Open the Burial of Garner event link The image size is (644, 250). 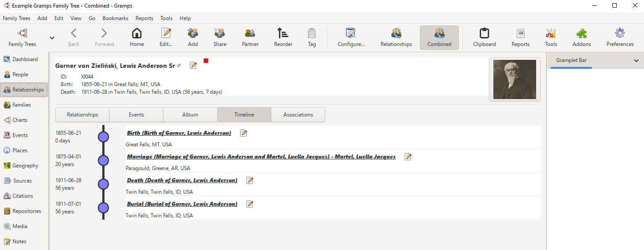pyautogui.click(x=182, y=204)
